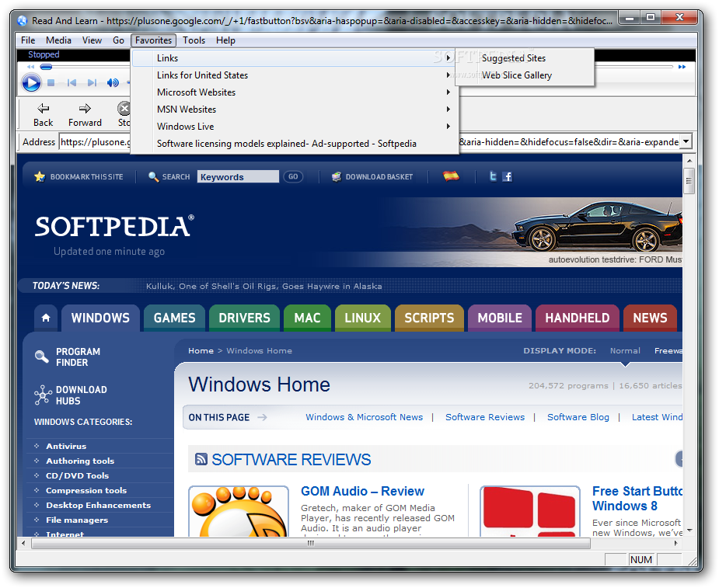Click the Softpedia logo
Screen dimensions: 719x588
point(114,226)
